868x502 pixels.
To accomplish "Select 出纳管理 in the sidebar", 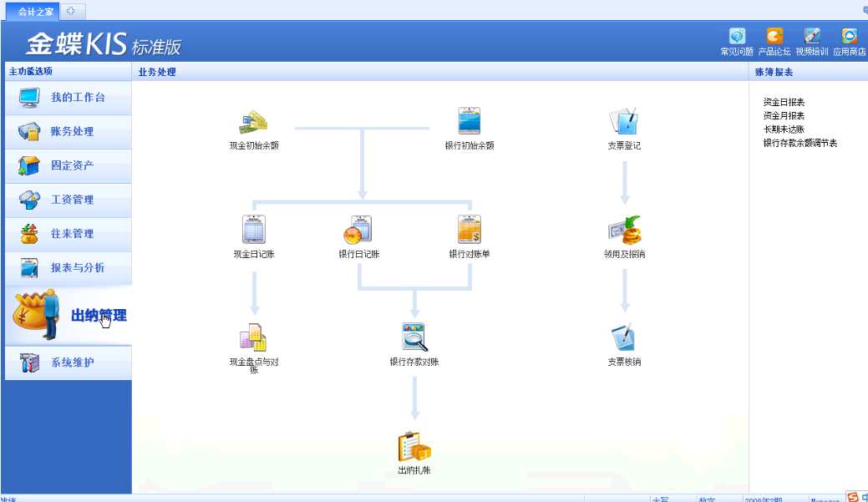I will [x=69, y=315].
